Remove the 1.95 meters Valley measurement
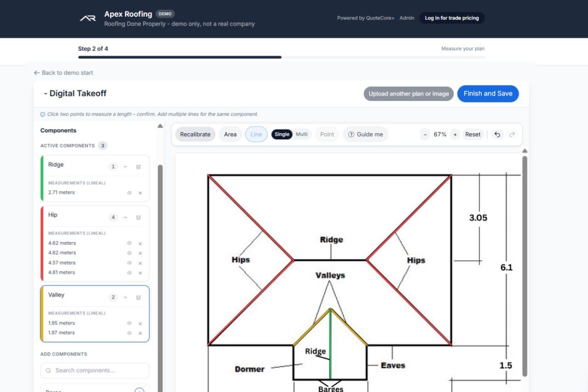 tap(140, 324)
